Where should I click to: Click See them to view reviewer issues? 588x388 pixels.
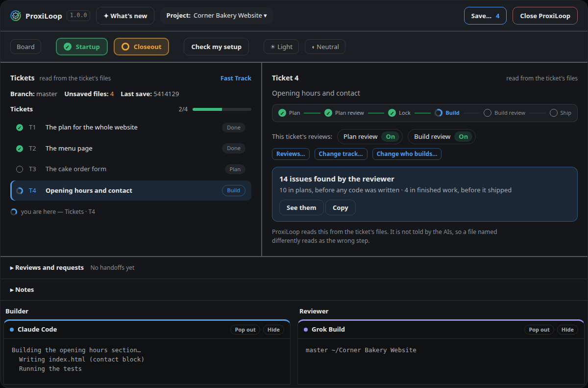301,208
